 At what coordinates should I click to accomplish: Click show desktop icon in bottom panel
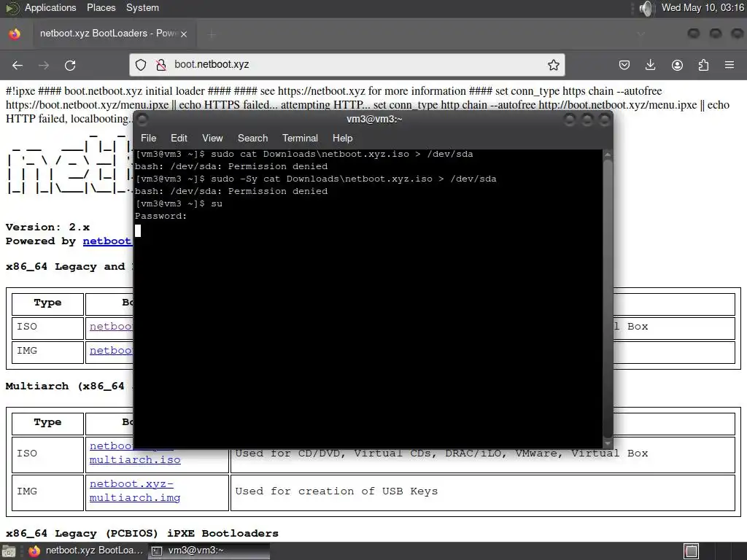[x=9, y=551]
